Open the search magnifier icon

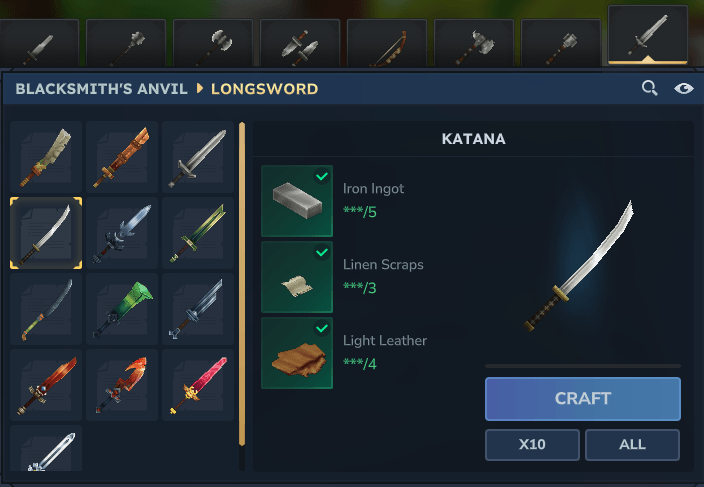[649, 88]
